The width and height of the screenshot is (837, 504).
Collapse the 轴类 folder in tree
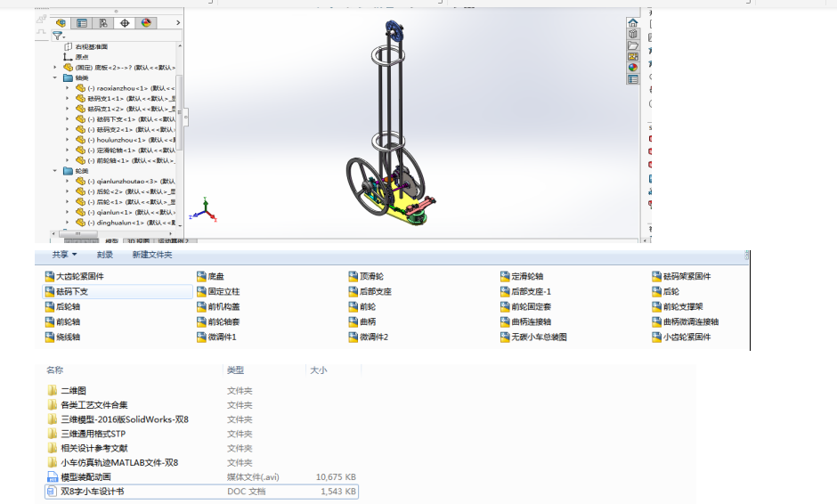click(55, 78)
